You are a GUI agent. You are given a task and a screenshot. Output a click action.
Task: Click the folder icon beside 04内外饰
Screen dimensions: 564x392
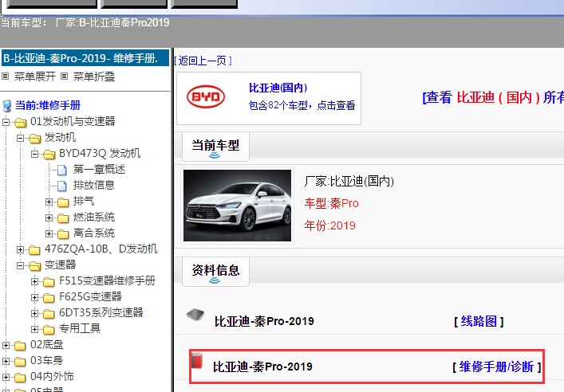click(x=20, y=378)
